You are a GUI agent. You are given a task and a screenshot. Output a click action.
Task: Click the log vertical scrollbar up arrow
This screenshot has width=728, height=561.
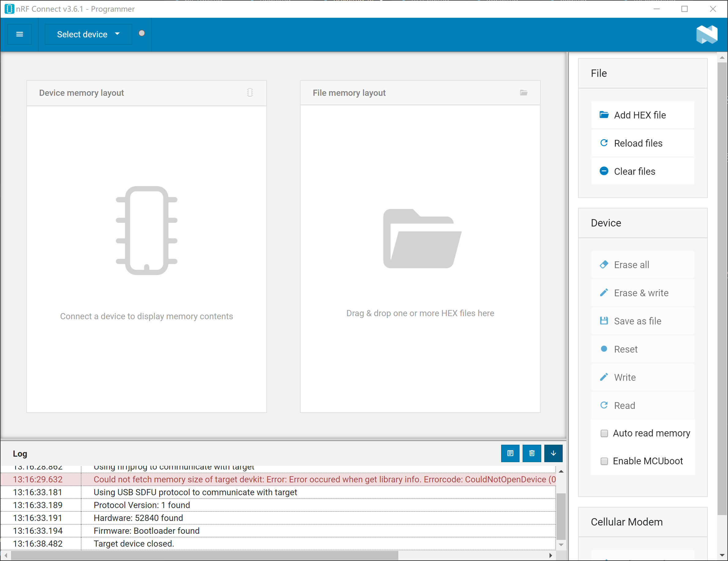[x=561, y=471]
